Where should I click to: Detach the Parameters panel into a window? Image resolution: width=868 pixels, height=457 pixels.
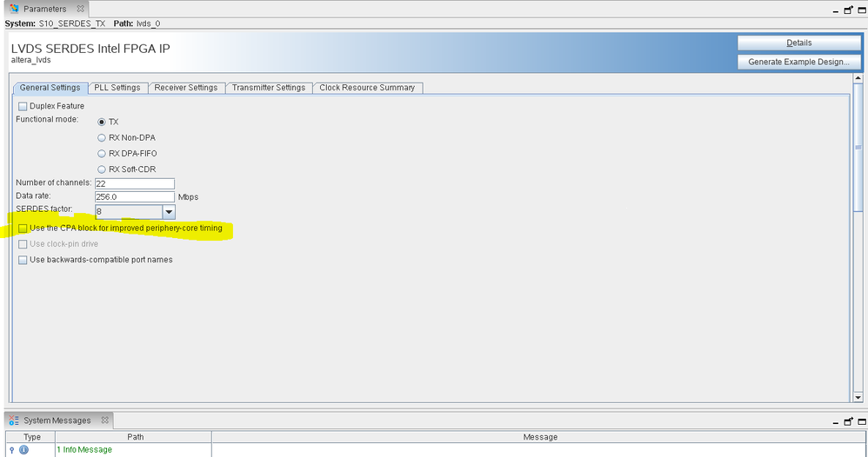point(848,10)
